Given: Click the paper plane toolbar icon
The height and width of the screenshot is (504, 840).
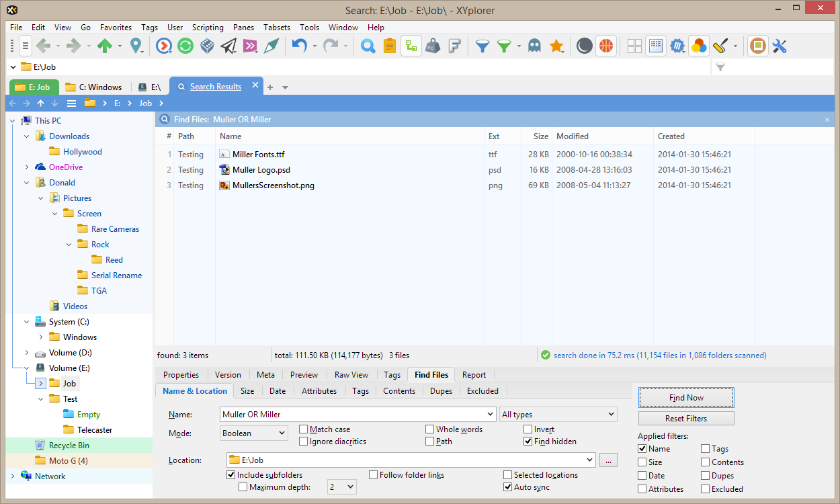Looking at the screenshot, I should coord(228,46).
